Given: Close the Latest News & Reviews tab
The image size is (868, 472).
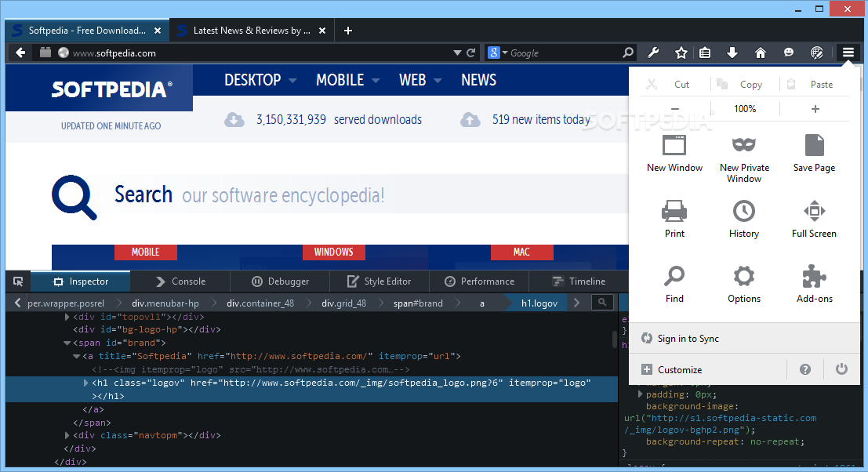Looking at the screenshot, I should pyautogui.click(x=322, y=31).
